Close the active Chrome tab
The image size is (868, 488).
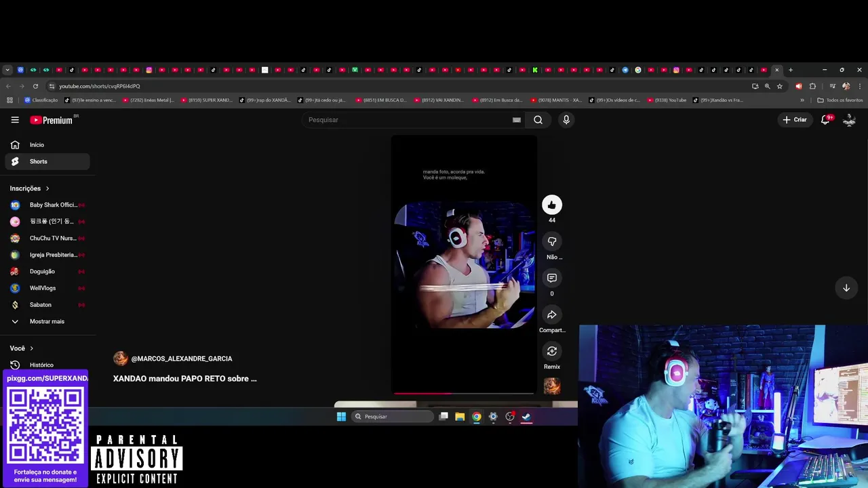pos(777,70)
